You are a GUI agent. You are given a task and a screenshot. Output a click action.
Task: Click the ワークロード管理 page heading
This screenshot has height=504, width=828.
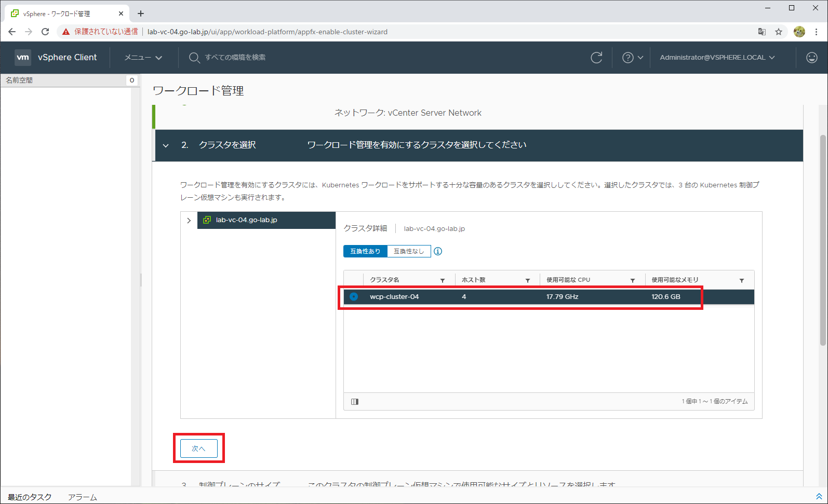click(x=198, y=91)
